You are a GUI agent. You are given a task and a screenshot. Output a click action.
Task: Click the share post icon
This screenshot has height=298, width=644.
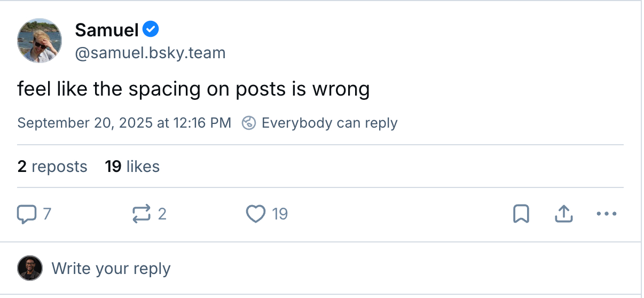coord(564,214)
